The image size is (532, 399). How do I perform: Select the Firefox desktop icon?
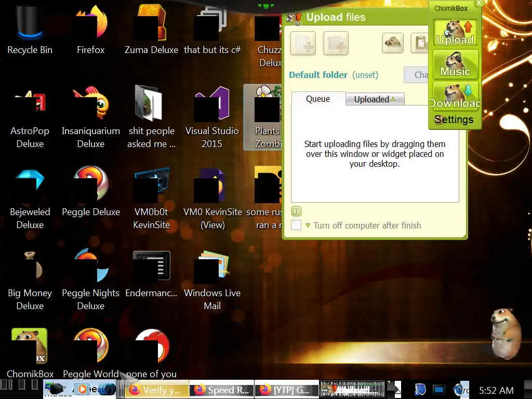coord(90,30)
